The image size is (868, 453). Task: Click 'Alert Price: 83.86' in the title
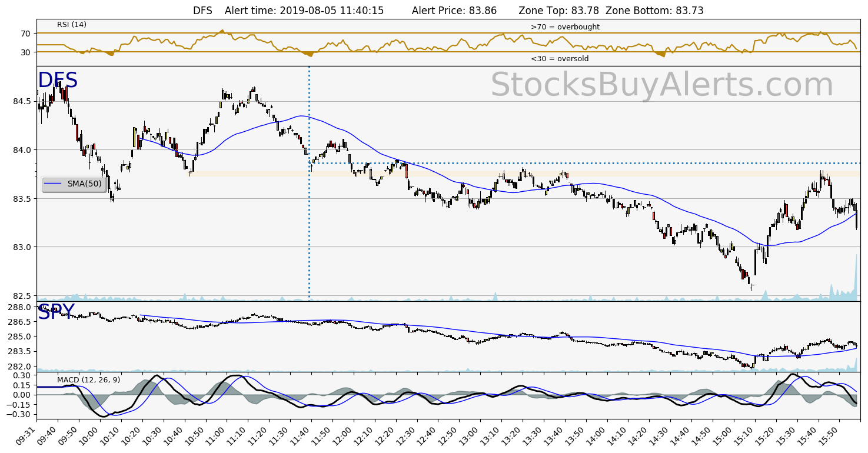click(x=454, y=11)
